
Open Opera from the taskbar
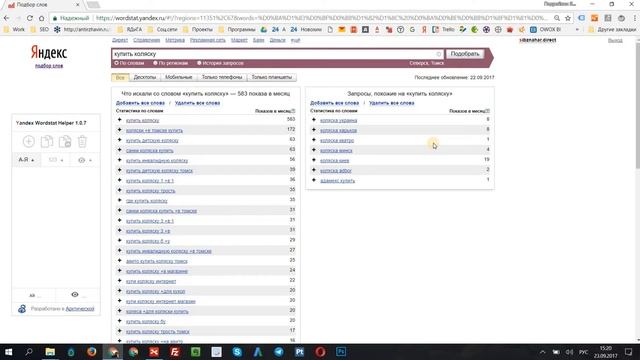320,351
